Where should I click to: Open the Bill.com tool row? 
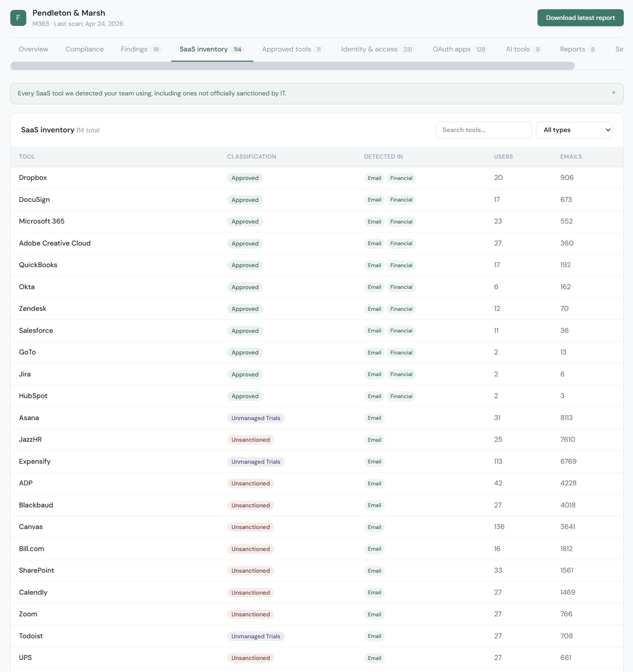coord(317,549)
